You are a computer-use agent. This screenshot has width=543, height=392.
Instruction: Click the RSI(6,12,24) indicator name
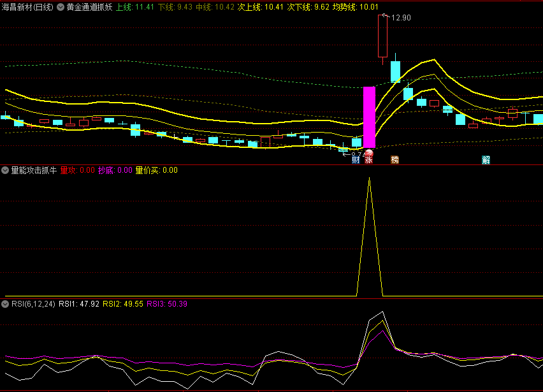33,304
